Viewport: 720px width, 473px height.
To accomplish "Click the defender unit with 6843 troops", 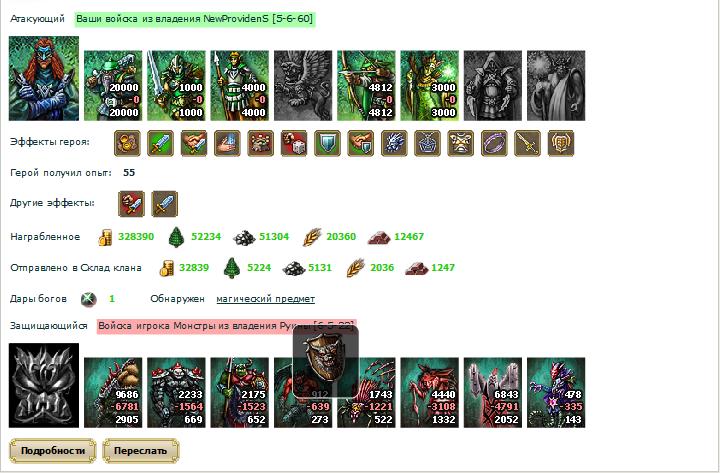I will tap(493, 393).
